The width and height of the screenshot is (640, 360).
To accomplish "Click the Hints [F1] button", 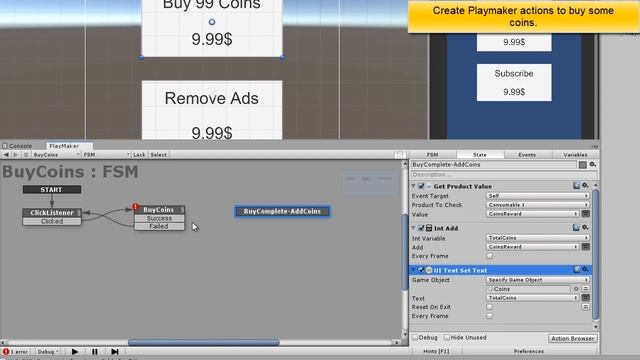I will (436, 351).
